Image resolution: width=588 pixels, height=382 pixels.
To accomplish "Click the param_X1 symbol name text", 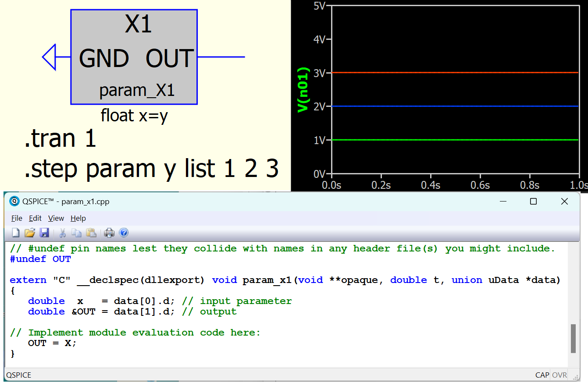I will (137, 91).
